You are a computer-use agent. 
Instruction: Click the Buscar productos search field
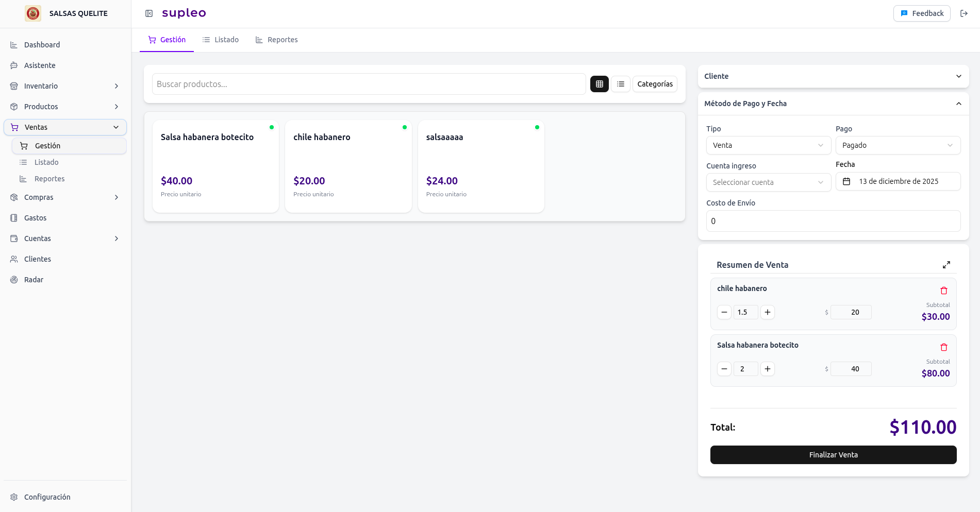pos(369,84)
